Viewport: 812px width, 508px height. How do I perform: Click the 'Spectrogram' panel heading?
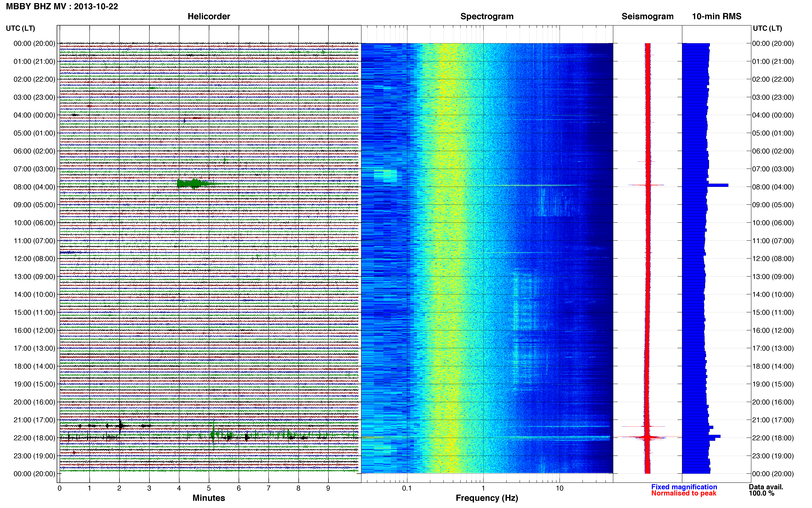point(487,16)
